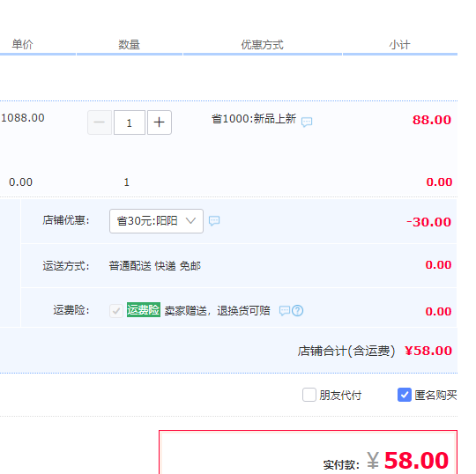This screenshot has width=476, height=474.
Task: Open the question mark help icon
Action: [298, 311]
